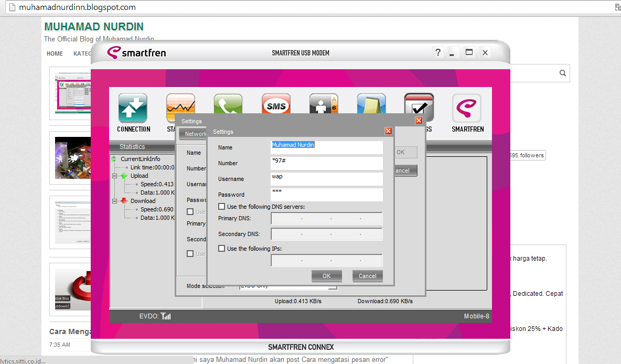Click the CurrentLinkInfo arrows icon
621x364 pixels.
click(x=114, y=159)
